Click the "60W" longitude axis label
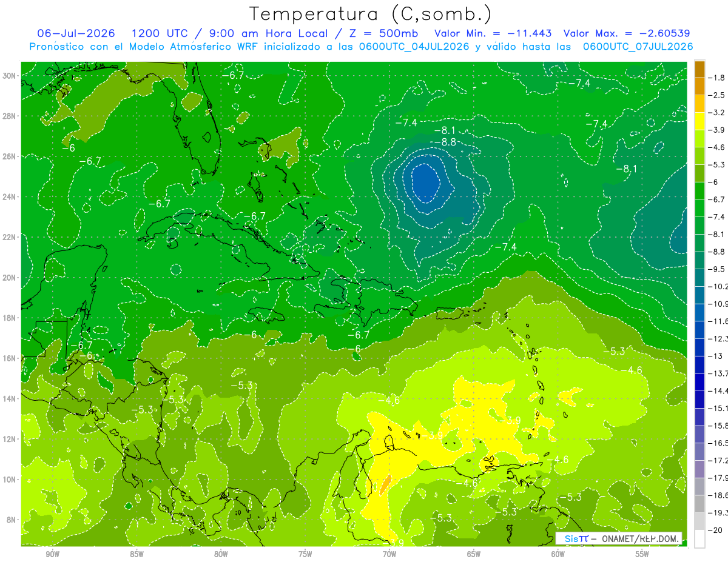Screen dimensions: 728x562 558,554
